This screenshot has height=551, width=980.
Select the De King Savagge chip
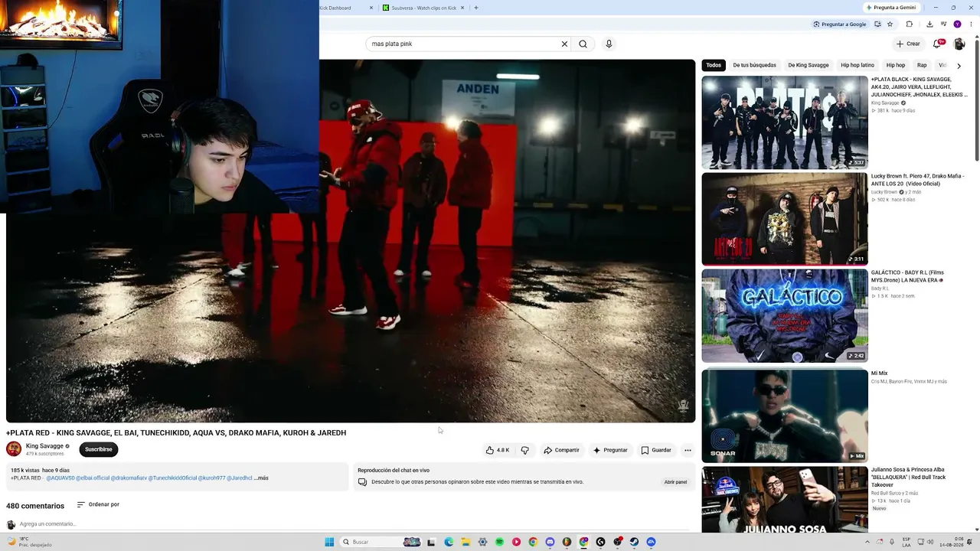pyautogui.click(x=808, y=65)
